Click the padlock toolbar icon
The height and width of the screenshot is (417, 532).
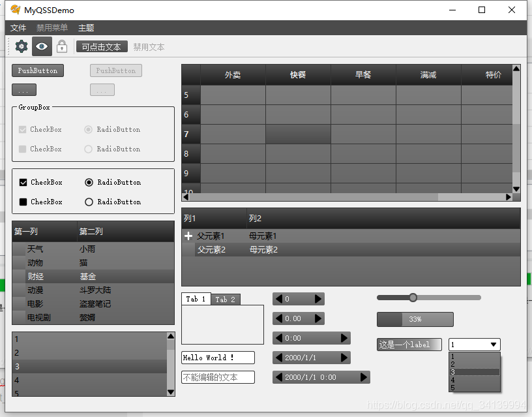(62, 46)
